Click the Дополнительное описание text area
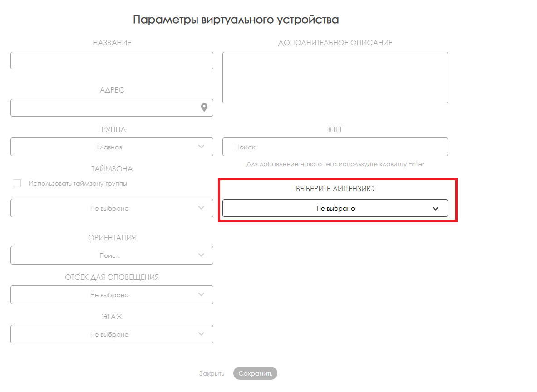537x392 pixels. (335, 78)
